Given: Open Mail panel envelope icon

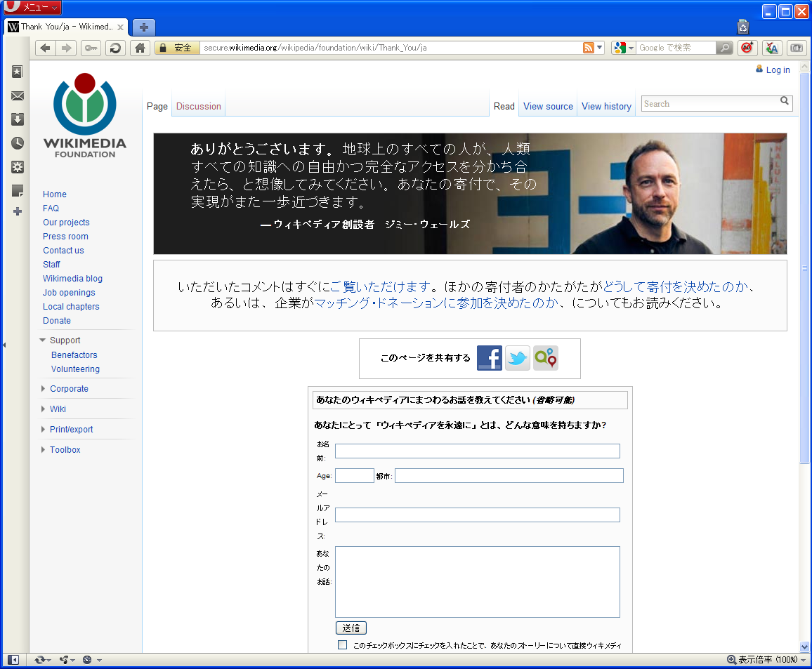Looking at the screenshot, I should tap(17, 95).
